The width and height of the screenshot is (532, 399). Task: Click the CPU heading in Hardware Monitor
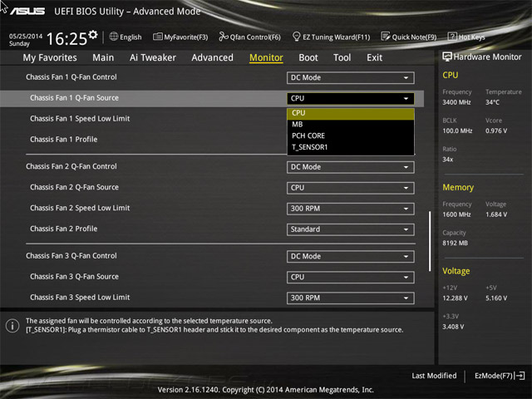[451, 75]
